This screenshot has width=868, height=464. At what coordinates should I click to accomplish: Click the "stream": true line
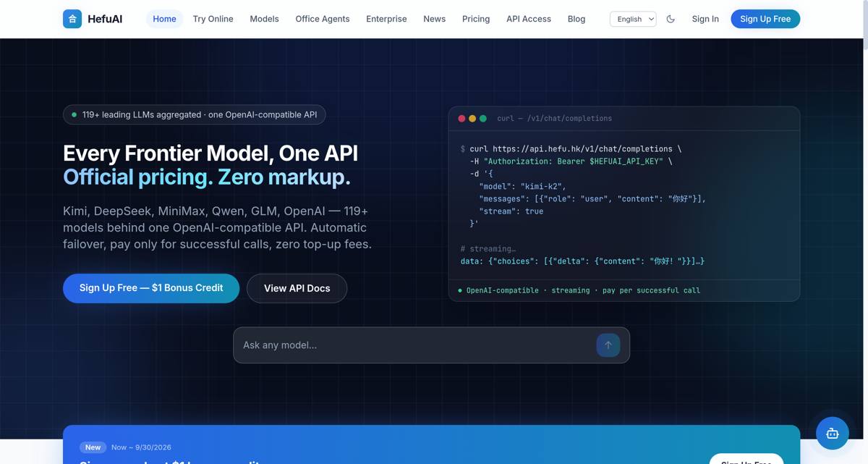(x=511, y=211)
